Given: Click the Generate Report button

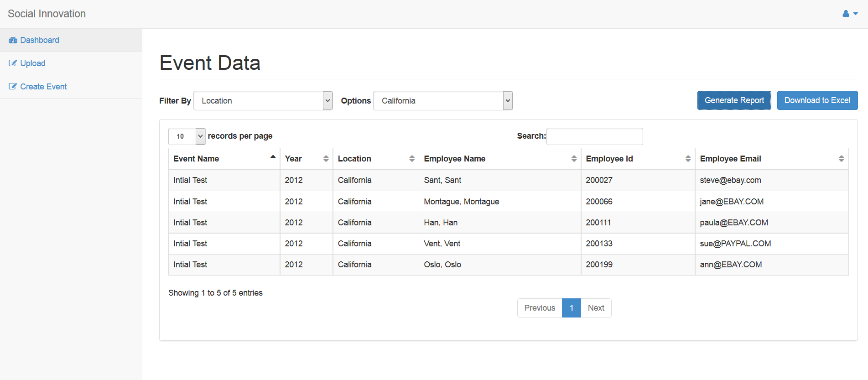Looking at the screenshot, I should point(734,100).
